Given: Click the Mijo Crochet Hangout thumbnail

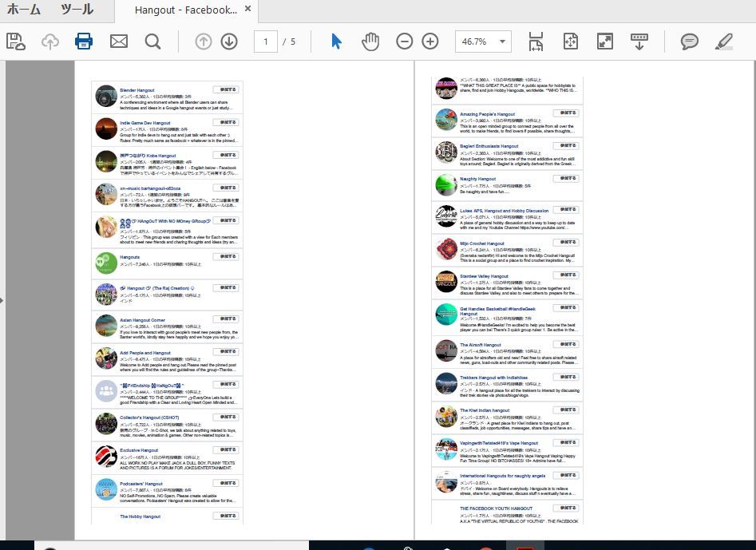Looking at the screenshot, I should click(x=446, y=249).
